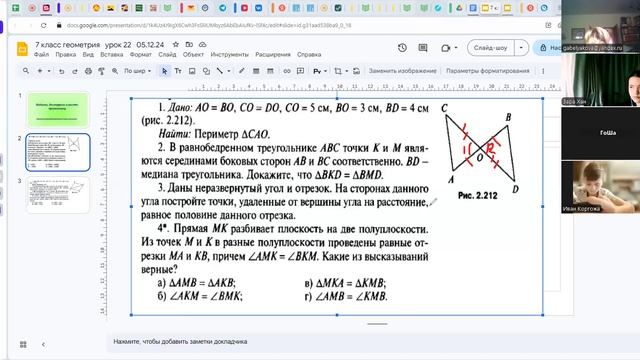Expand the line tool dropdown arrow

tap(229, 71)
